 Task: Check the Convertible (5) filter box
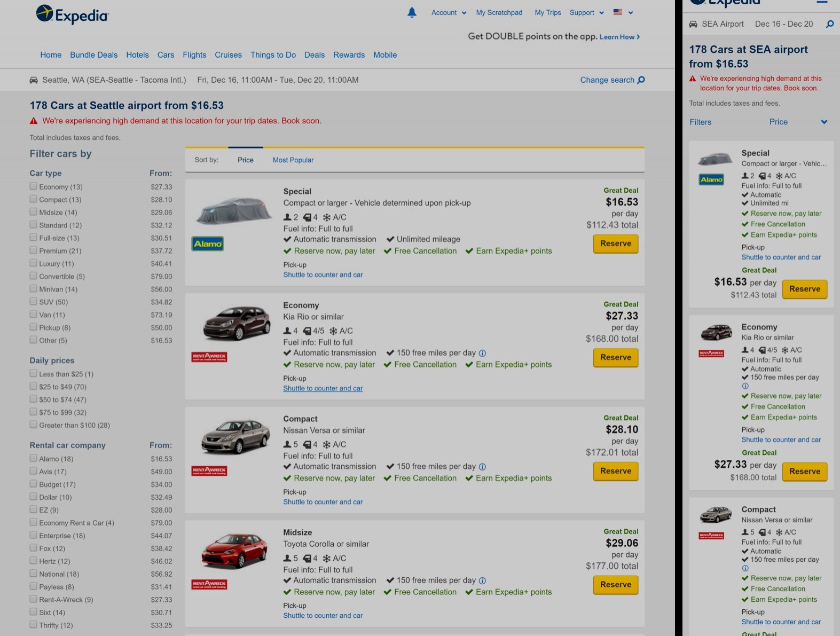coord(34,276)
